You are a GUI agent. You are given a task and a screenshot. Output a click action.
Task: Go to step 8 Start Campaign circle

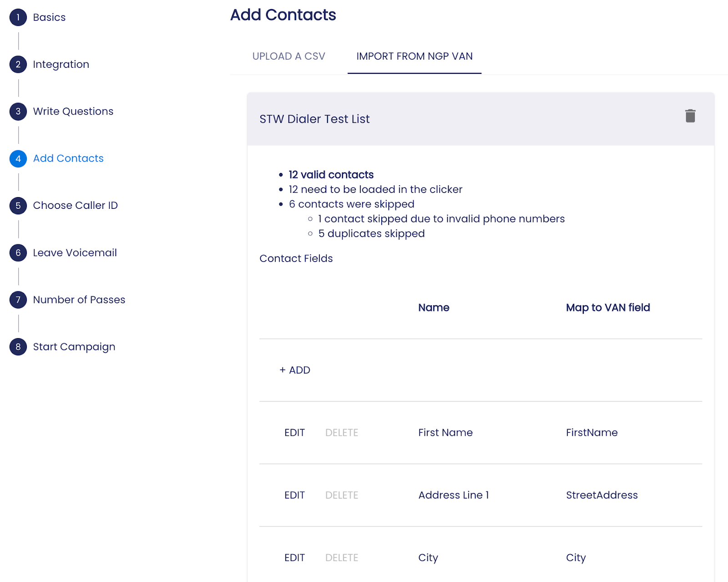[18, 347]
